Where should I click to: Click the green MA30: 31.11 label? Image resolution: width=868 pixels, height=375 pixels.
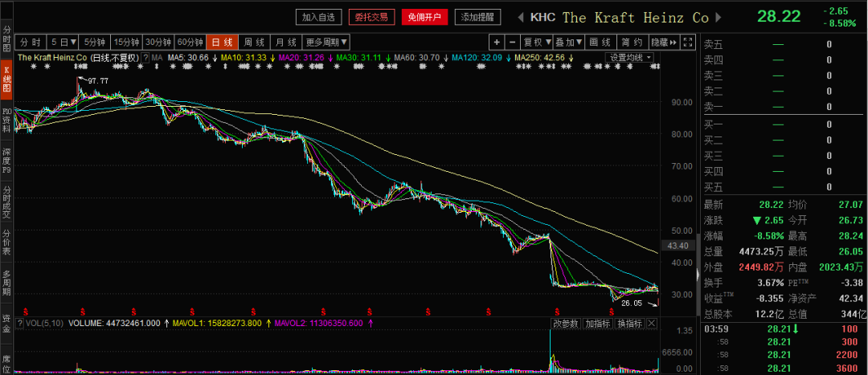click(x=358, y=57)
